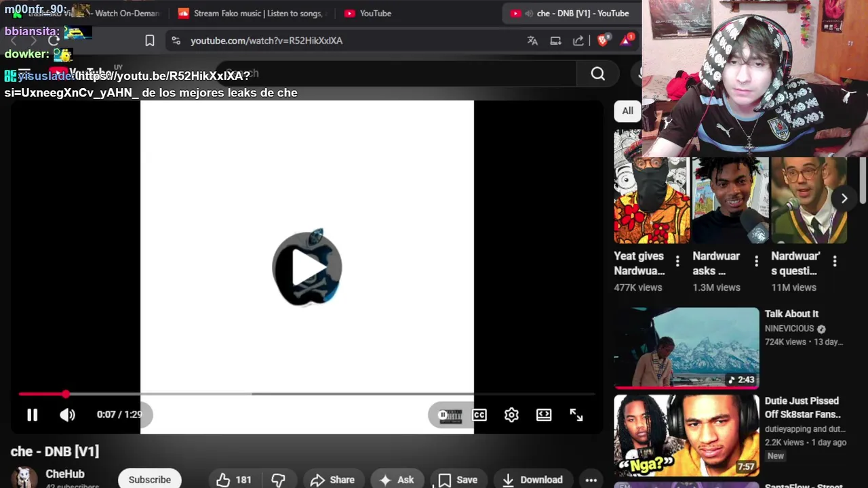Save video to a playlist
868x488 pixels.
pyautogui.click(x=458, y=480)
